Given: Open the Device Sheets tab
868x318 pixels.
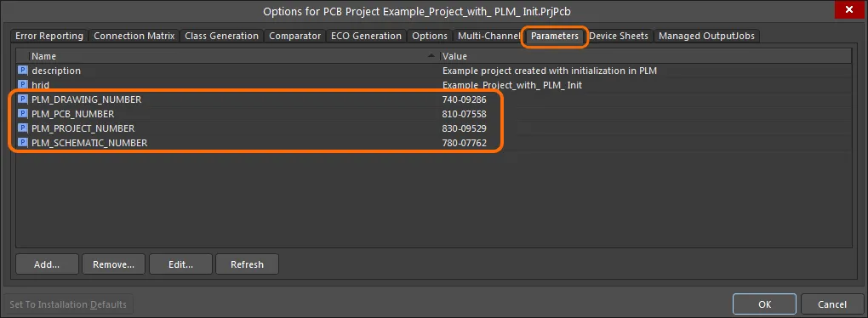Looking at the screenshot, I should [x=619, y=36].
